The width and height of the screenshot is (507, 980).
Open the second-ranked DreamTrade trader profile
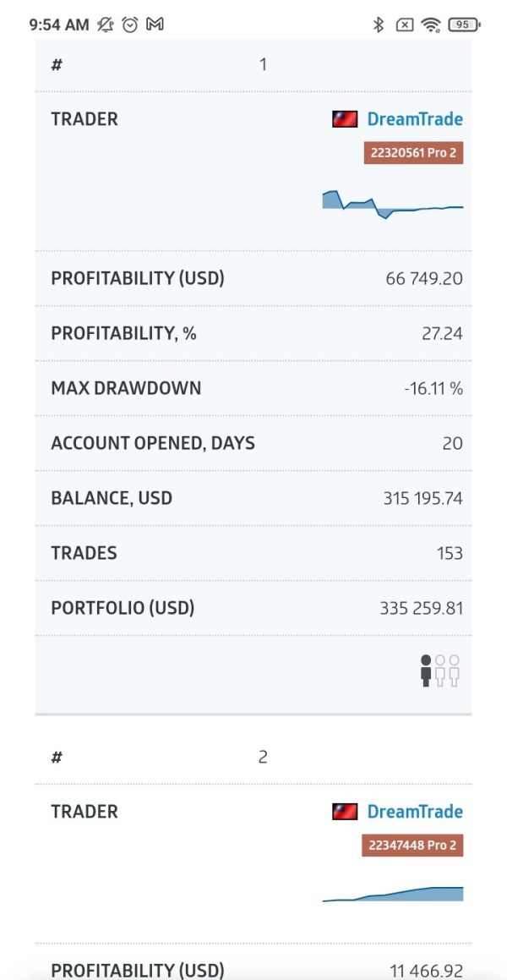415,812
